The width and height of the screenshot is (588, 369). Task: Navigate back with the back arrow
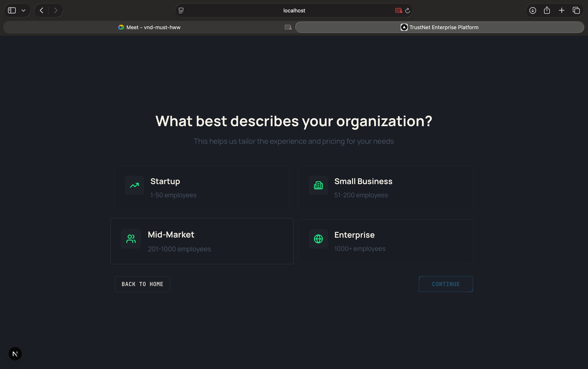[x=41, y=10]
